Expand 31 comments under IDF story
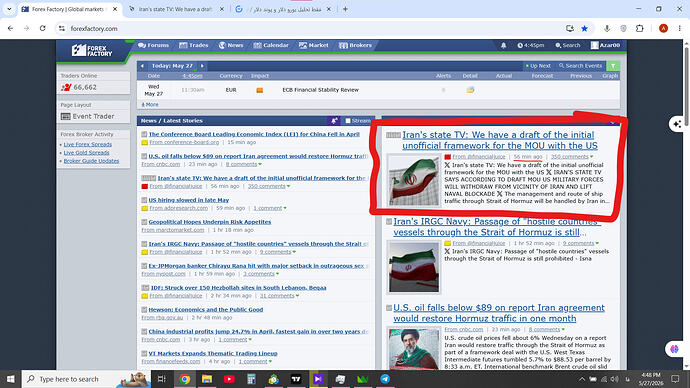 tap(279, 296)
